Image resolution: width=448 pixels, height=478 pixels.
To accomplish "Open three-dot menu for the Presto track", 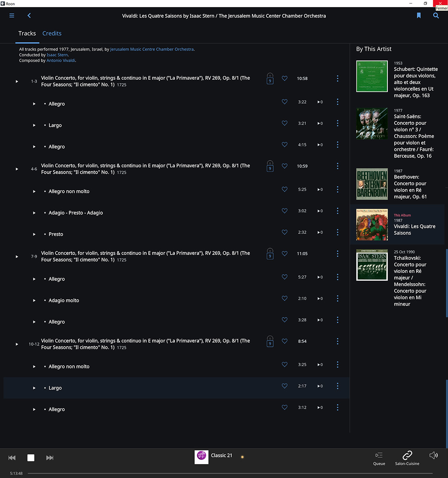I will [338, 232].
